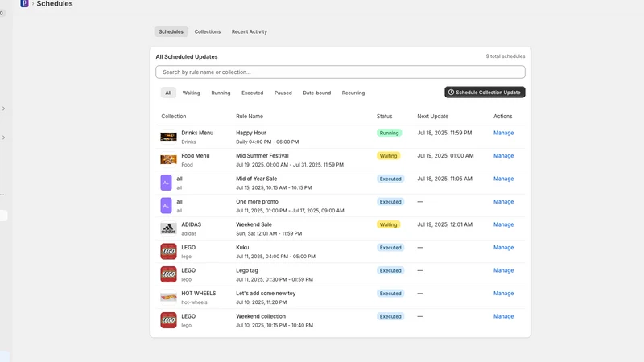Switch to the Collections tab
Image resolution: width=644 pixels, height=362 pixels.
point(208,31)
